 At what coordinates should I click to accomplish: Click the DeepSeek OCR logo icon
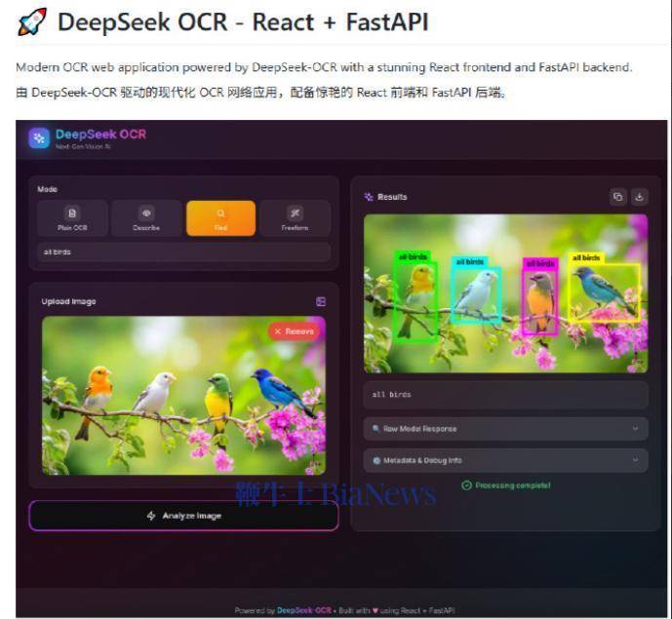pyautogui.click(x=39, y=138)
